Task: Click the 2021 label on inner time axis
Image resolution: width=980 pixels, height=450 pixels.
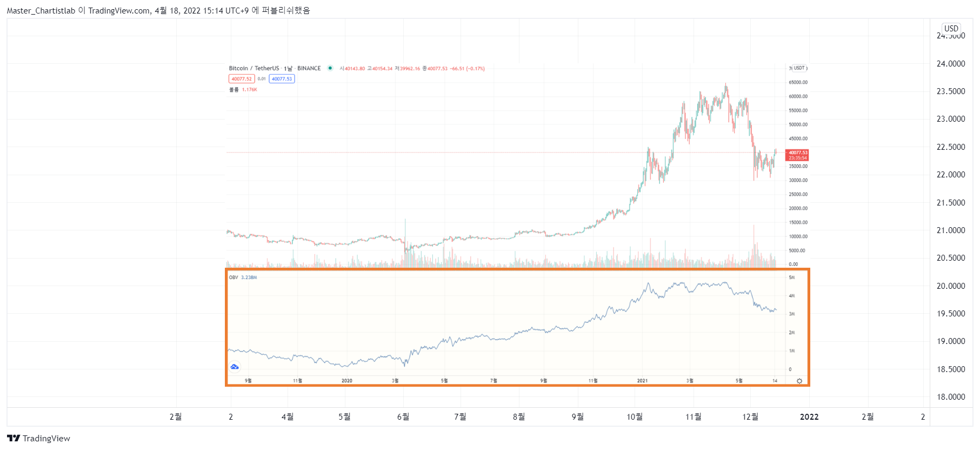Action: click(642, 381)
